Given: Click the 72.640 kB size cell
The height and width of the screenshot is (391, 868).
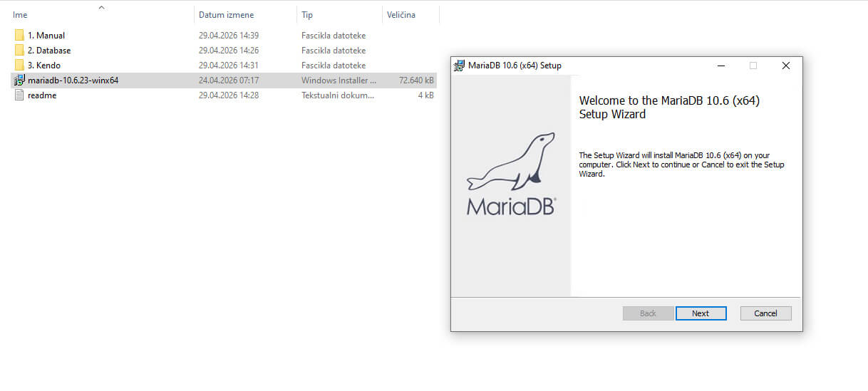Looking at the screenshot, I should click(x=417, y=80).
